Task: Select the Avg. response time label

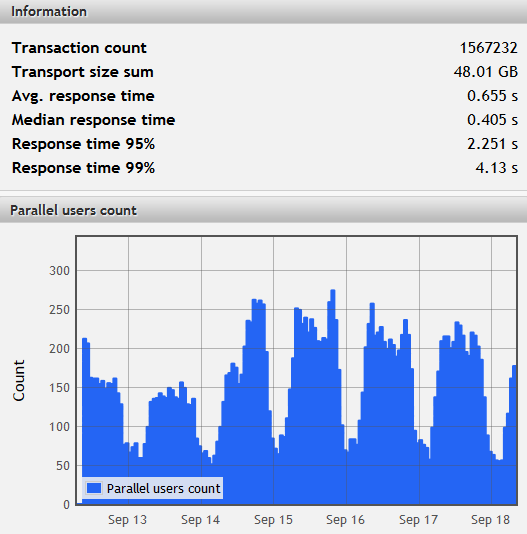Action: tap(83, 96)
